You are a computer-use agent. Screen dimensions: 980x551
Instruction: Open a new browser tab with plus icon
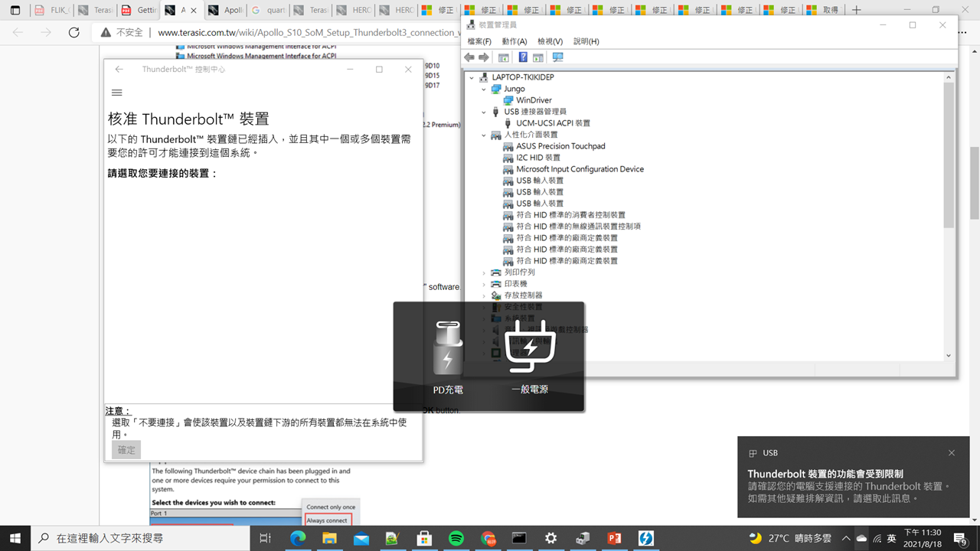click(857, 10)
